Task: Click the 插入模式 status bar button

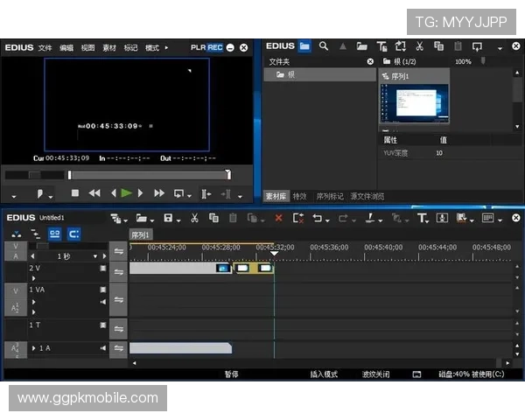Action: tap(324, 374)
